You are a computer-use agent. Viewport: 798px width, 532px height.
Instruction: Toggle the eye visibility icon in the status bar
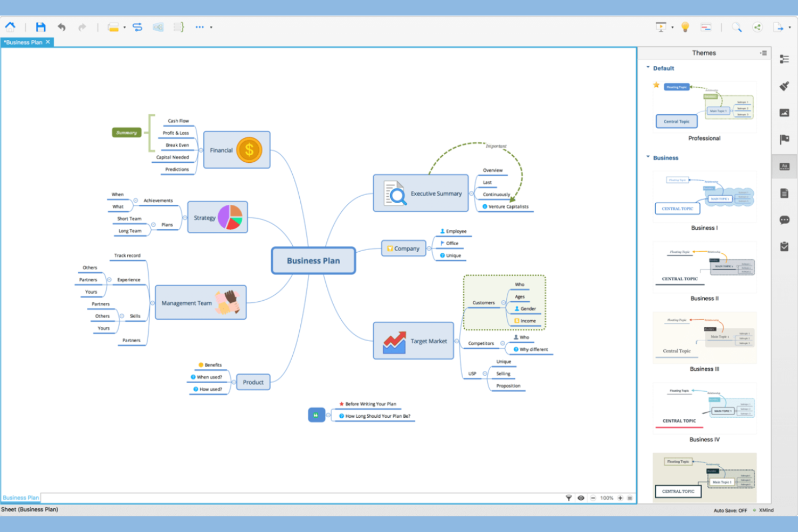point(581,498)
